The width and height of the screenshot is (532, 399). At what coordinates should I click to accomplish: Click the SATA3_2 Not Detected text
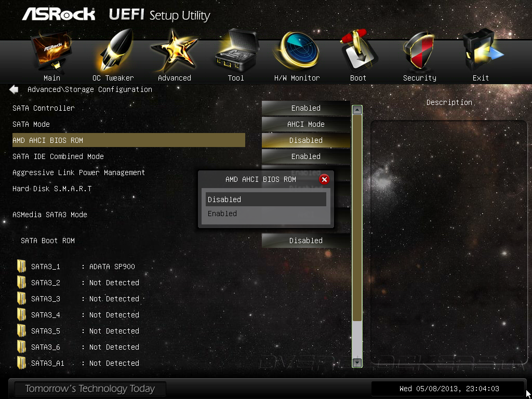click(114, 283)
